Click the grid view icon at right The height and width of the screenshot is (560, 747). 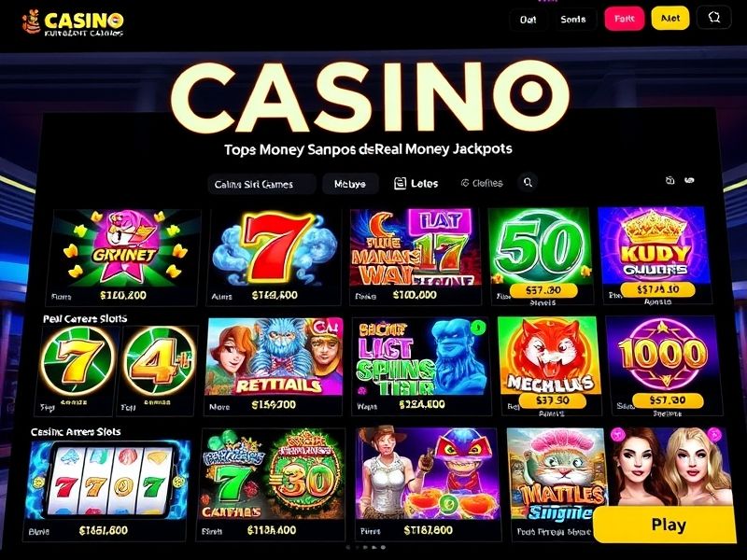click(x=669, y=180)
